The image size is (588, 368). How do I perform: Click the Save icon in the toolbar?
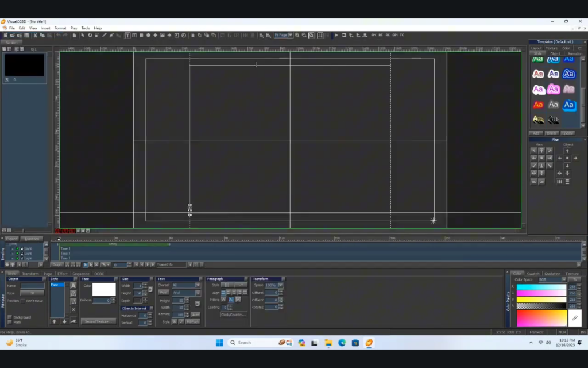(x=27, y=35)
